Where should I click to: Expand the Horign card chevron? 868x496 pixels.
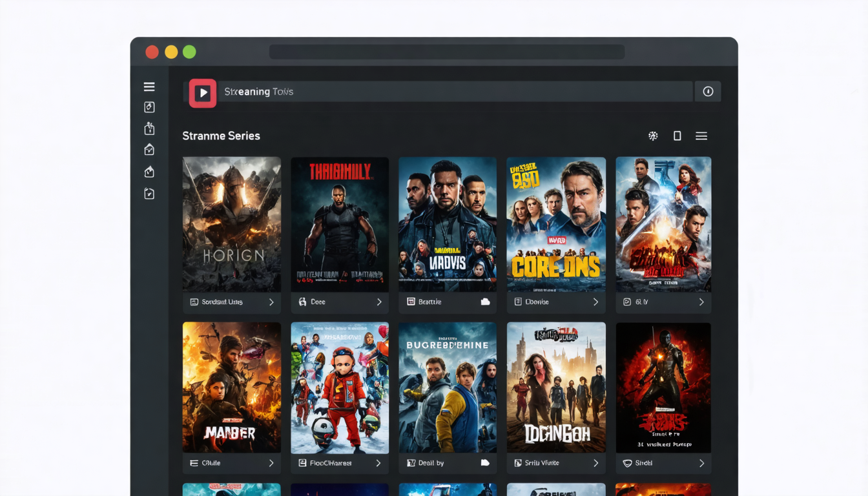click(x=271, y=302)
